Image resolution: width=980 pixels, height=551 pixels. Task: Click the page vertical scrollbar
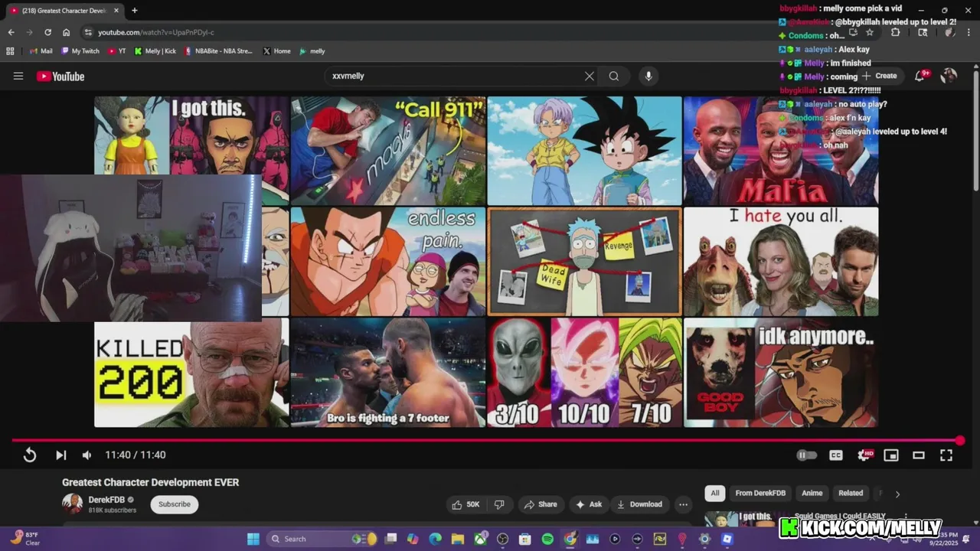click(975, 130)
